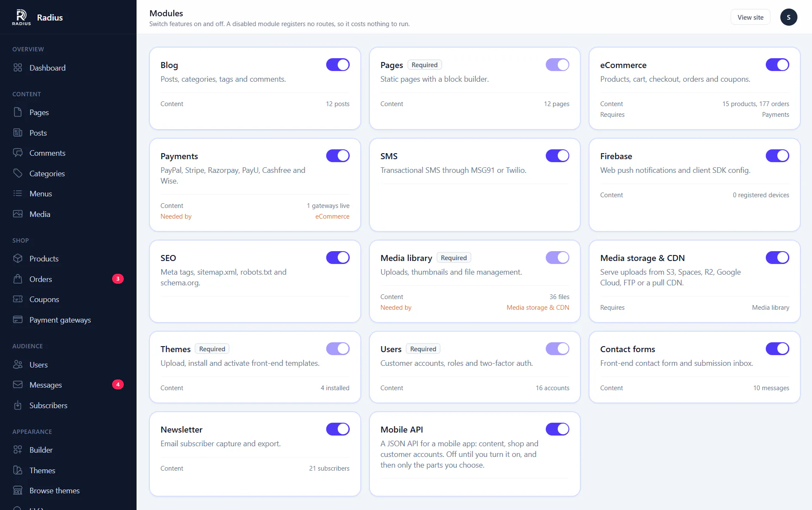Click the '21 subscribers' count text

tap(329, 468)
